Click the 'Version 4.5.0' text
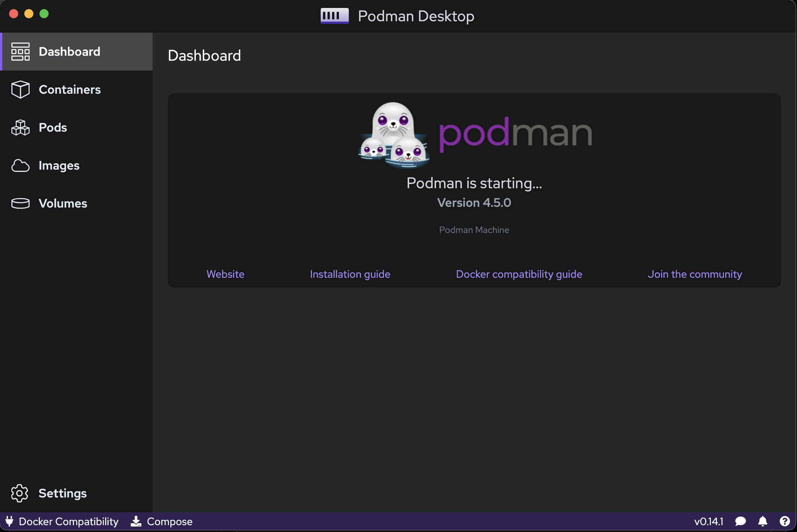 [x=474, y=203]
